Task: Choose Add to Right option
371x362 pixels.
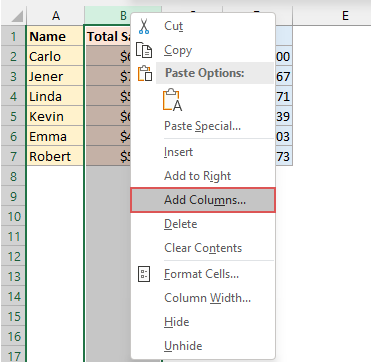Action: (203, 176)
